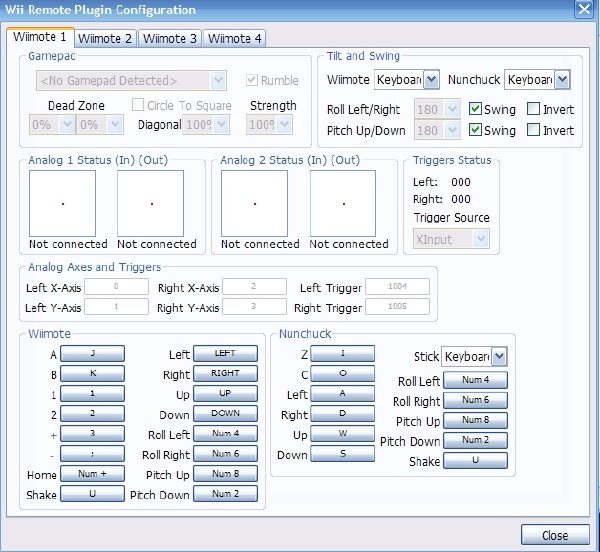This screenshot has height=552, width=600.
Task: Switch to the Wiimote 2 tab
Action: [105, 38]
